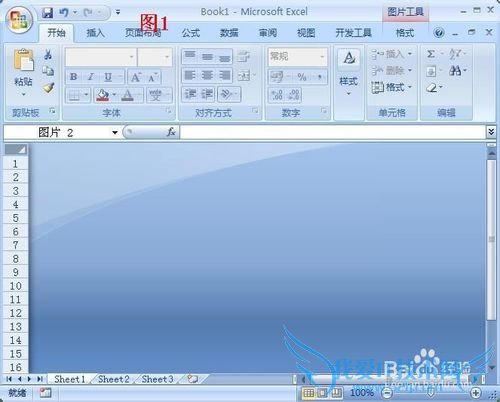Undo the last action
Viewport: 500px width, 402px height.
64,13
